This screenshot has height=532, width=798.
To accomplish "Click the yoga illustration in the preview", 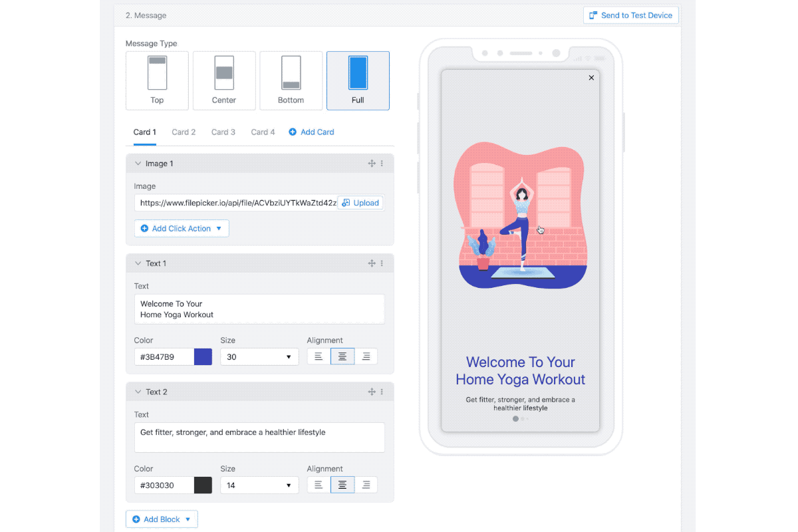I will [x=521, y=215].
